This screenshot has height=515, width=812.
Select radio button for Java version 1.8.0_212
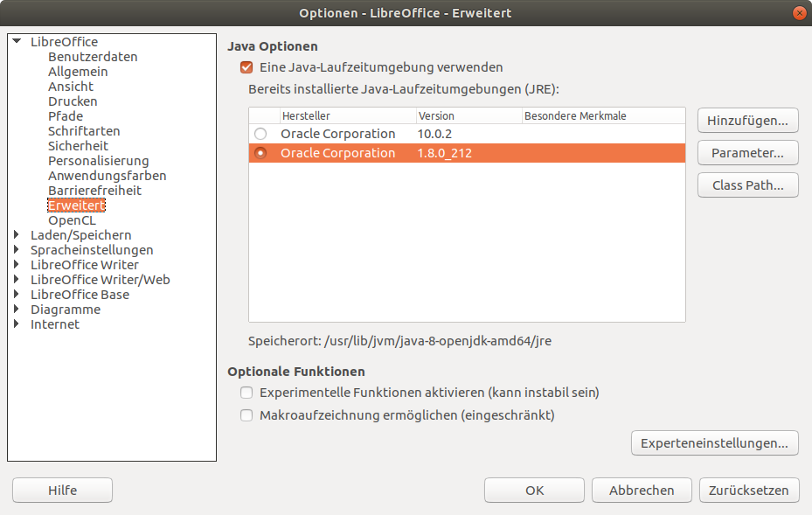[x=260, y=153]
